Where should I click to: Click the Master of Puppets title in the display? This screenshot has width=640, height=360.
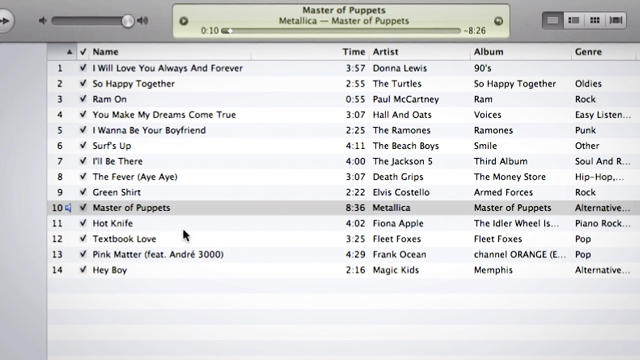tap(344, 10)
